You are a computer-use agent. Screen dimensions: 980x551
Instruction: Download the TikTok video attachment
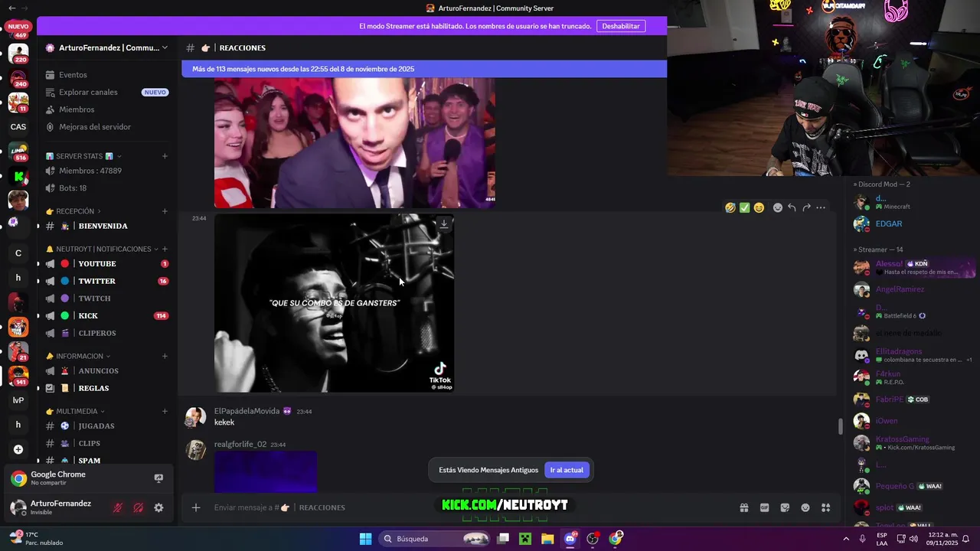(443, 224)
